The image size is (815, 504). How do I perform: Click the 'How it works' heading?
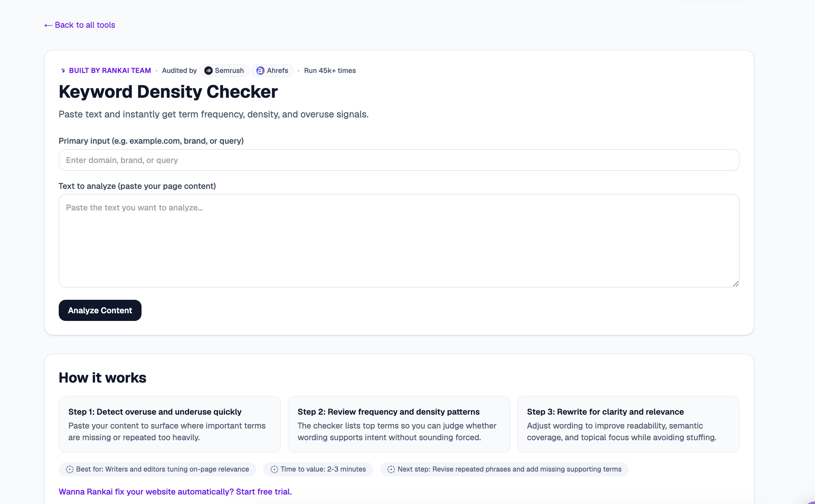click(x=103, y=378)
